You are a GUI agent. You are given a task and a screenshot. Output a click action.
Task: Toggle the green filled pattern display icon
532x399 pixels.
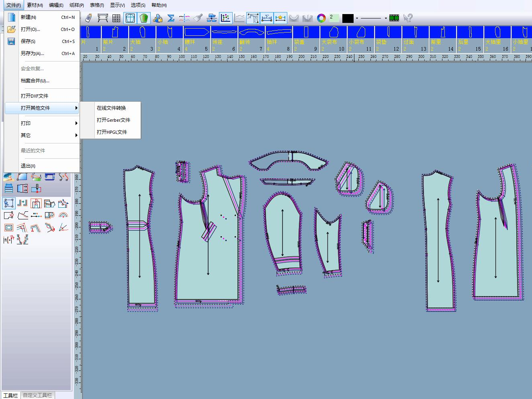click(144, 18)
